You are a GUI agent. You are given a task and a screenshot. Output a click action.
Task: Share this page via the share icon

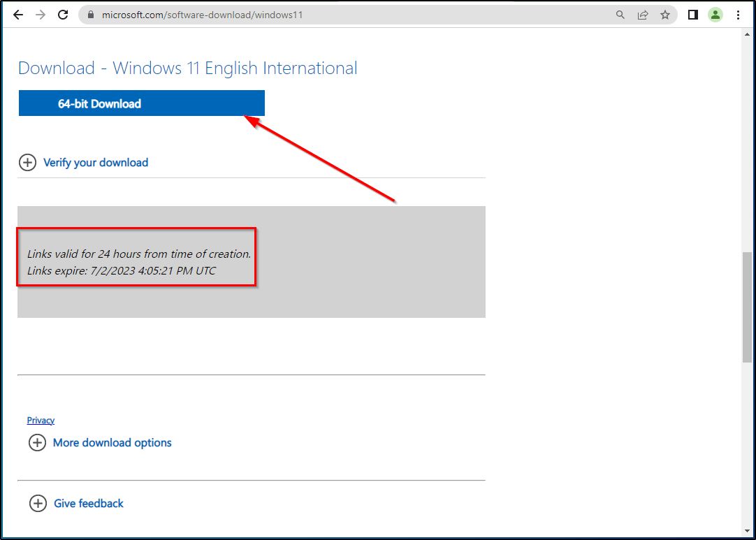point(643,15)
